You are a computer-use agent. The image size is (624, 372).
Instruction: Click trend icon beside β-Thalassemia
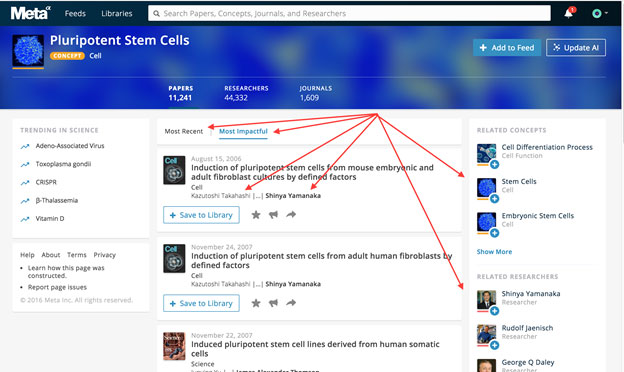click(x=25, y=201)
